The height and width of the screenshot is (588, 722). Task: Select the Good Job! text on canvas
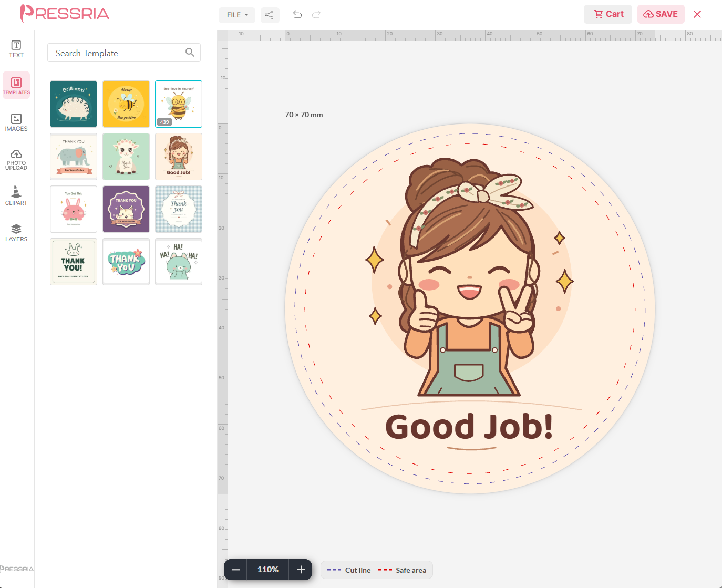(469, 426)
